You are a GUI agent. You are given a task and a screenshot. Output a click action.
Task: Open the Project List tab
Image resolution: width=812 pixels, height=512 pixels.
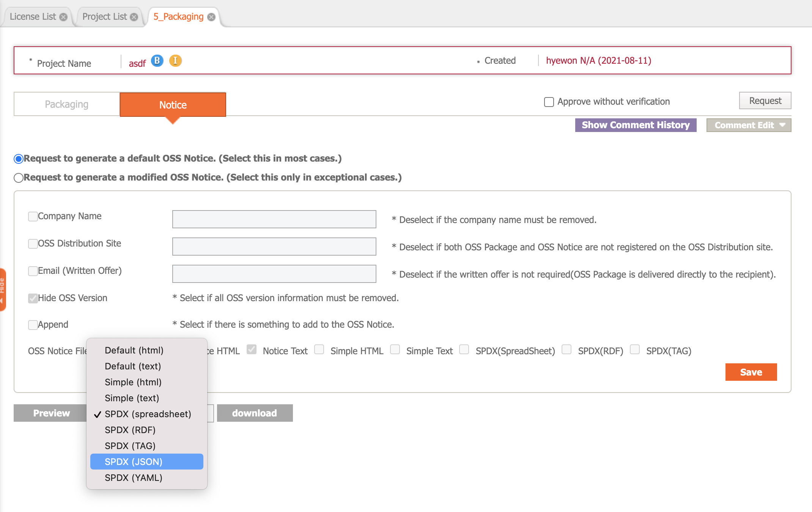104,17
